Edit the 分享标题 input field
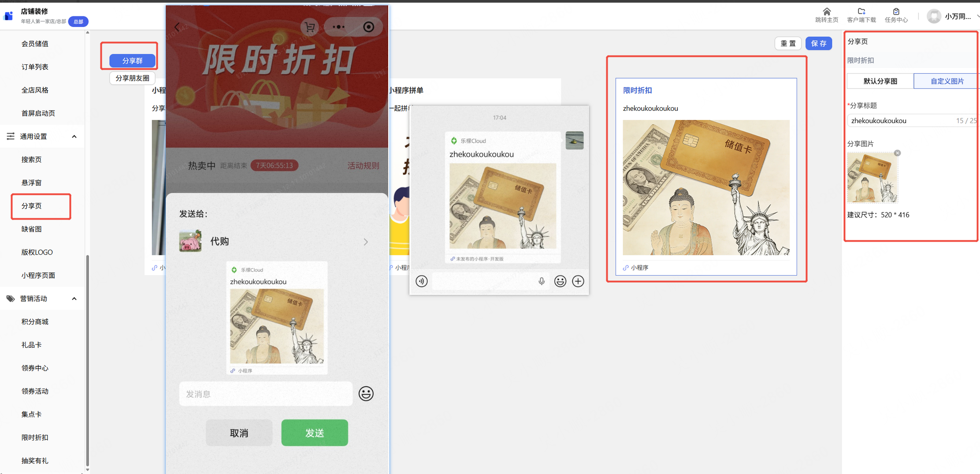This screenshot has width=980, height=474. (913, 120)
